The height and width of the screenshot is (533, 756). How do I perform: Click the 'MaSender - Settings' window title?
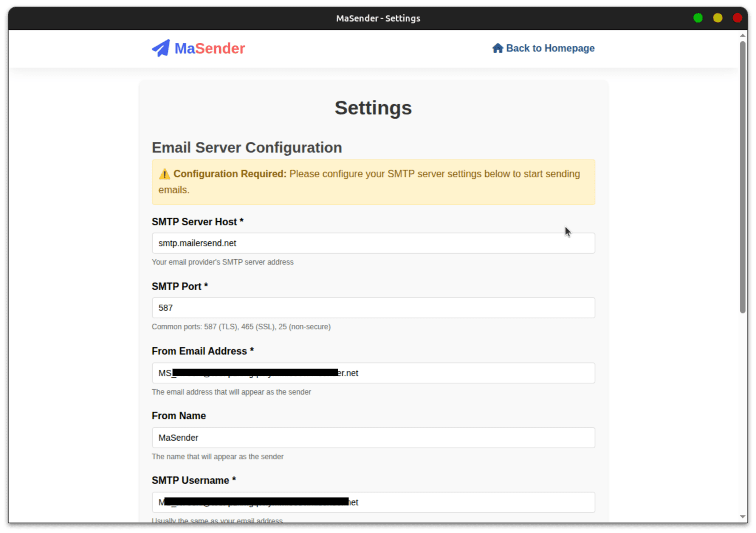pyautogui.click(x=378, y=18)
